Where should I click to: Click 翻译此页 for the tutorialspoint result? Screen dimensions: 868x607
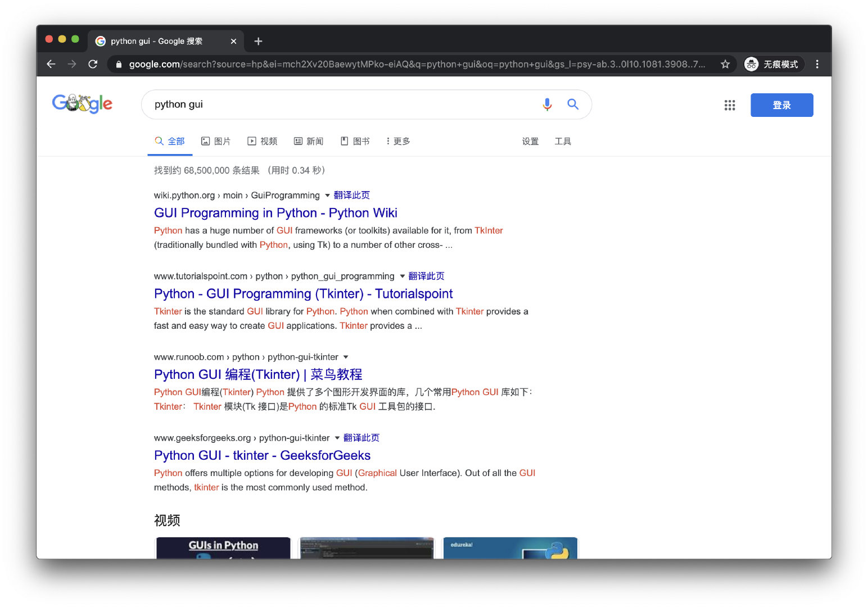pyautogui.click(x=426, y=276)
